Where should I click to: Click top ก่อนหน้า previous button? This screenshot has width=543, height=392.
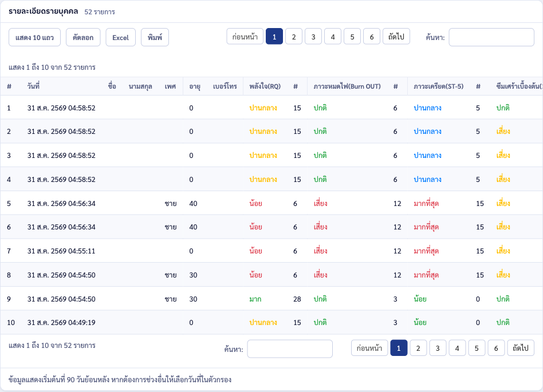[245, 37]
